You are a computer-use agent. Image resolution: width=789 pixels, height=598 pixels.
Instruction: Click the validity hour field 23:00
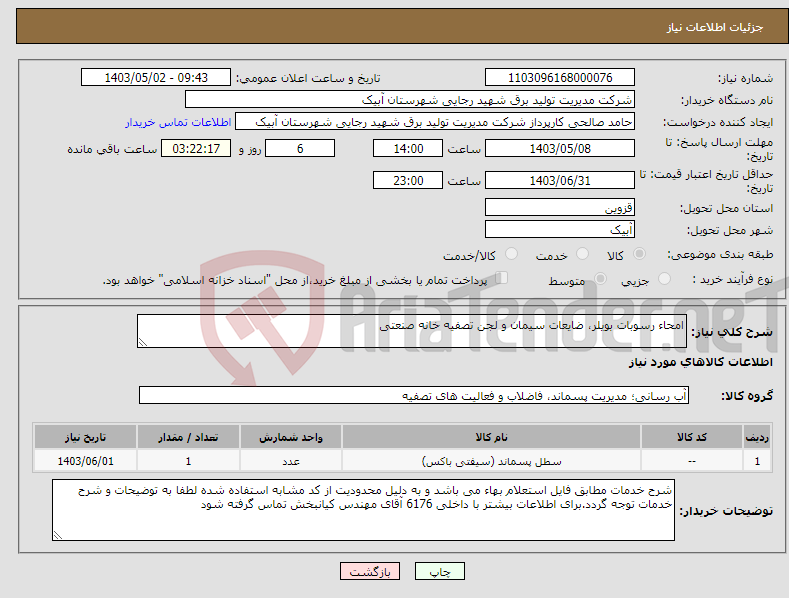pos(408,180)
